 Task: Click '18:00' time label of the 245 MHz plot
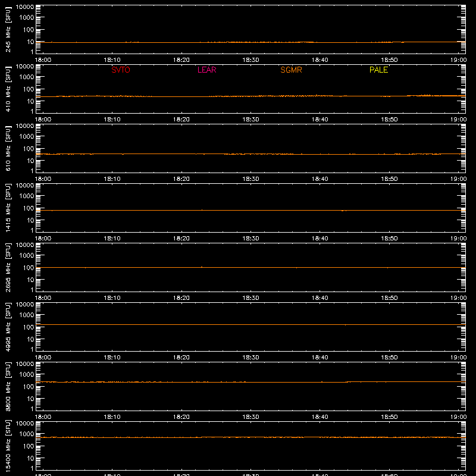click(x=43, y=60)
